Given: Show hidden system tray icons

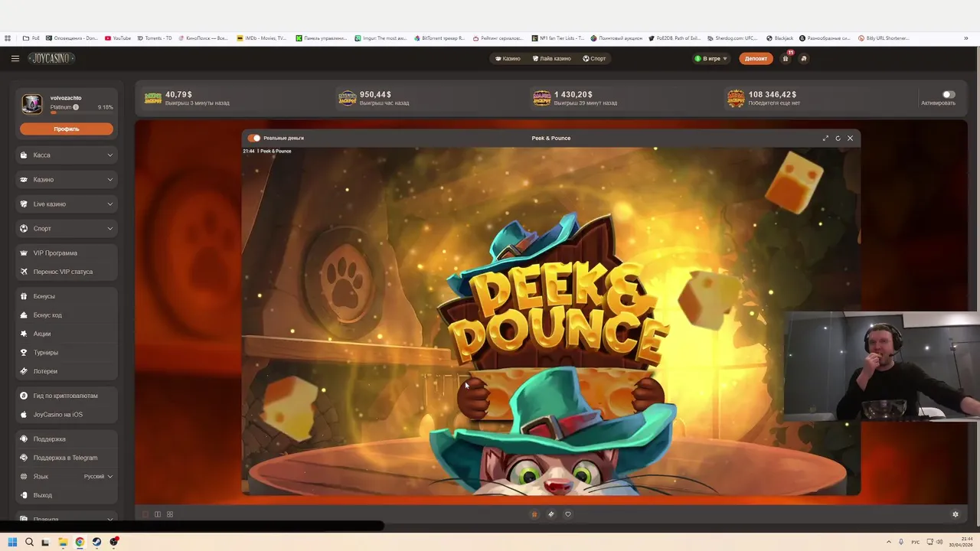Looking at the screenshot, I should coord(889,542).
